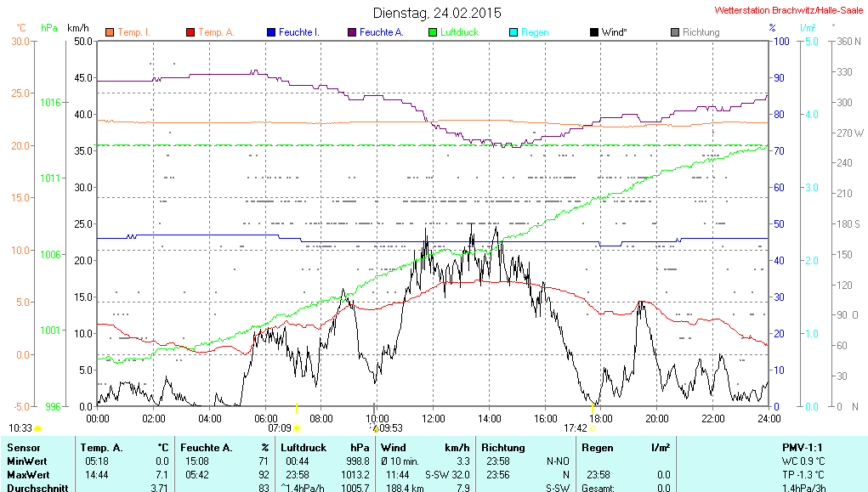Screen dimensions: 868x492
Task: Click the Dienstag, 24.02.2015 chart title
Action: point(437,13)
